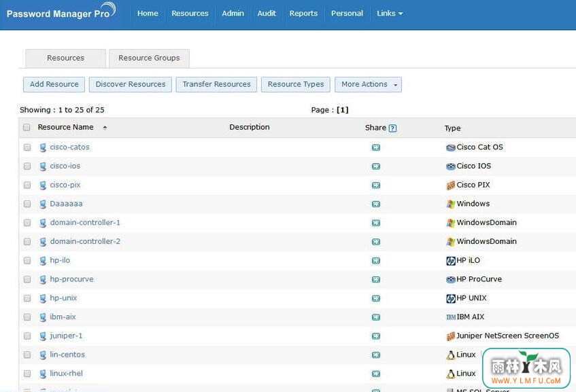Check the domain-controller-1 row checkbox
The image size is (576, 392).
27,223
